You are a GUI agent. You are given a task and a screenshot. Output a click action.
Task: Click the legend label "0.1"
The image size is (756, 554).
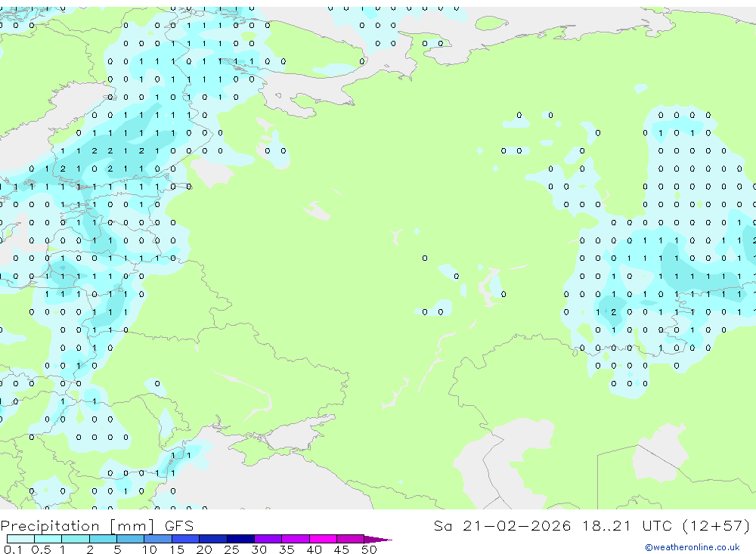click(x=13, y=549)
